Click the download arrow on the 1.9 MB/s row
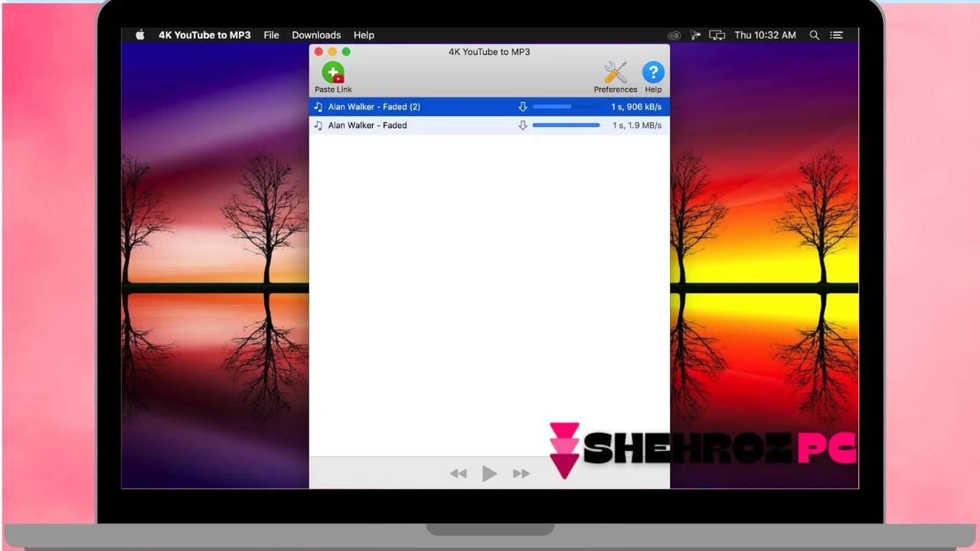 [523, 125]
